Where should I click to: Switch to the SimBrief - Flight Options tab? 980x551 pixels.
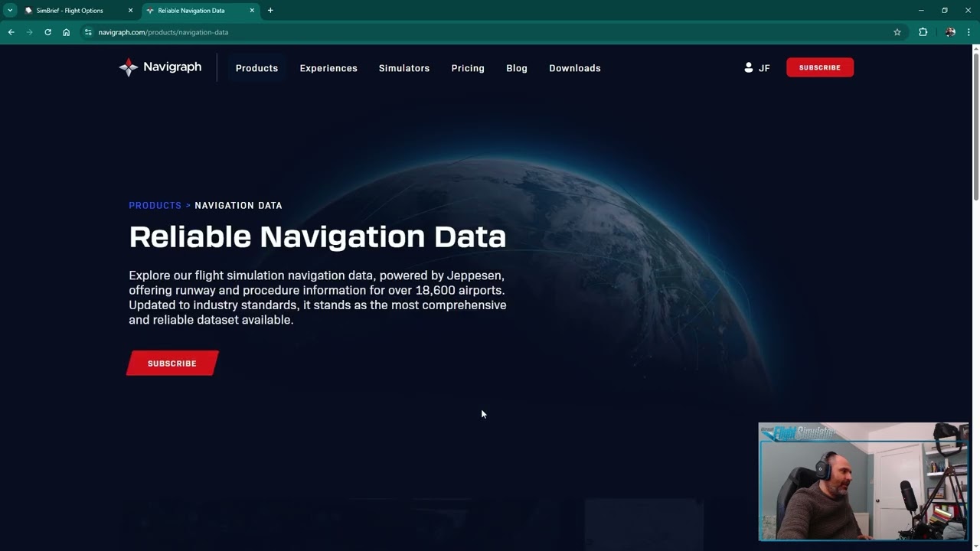pyautogui.click(x=80, y=11)
